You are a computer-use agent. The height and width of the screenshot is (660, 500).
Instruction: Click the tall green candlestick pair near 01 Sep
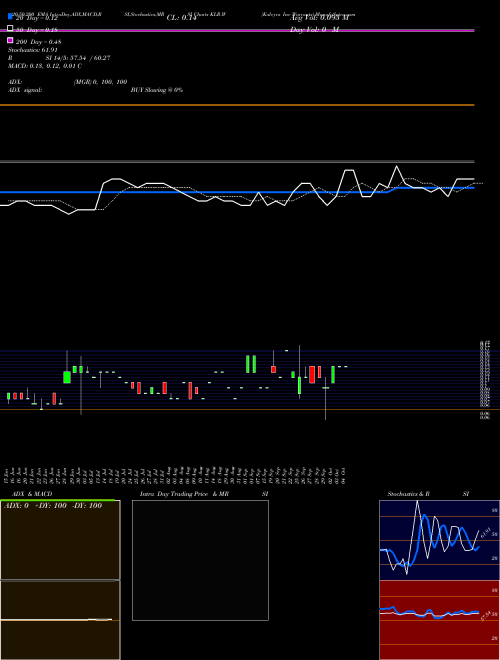pos(251,364)
